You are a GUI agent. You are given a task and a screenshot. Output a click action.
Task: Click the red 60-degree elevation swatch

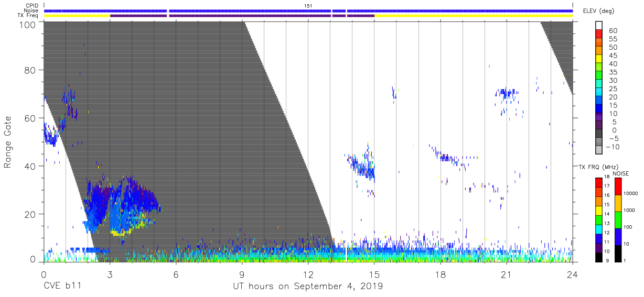599,34
